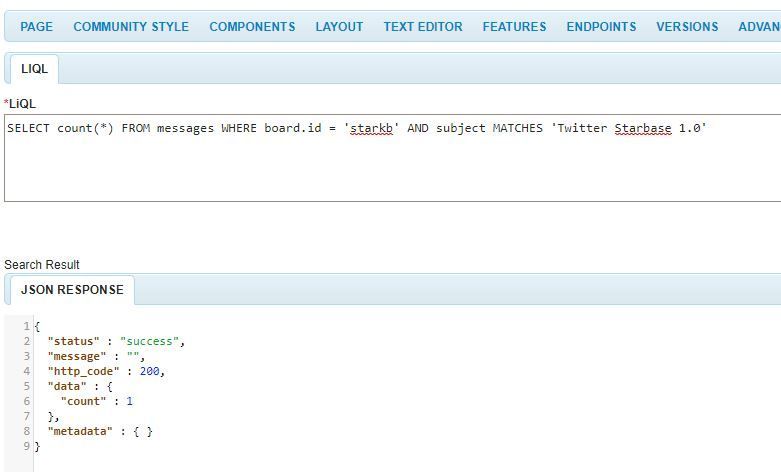Click the '*LiQL' field label
This screenshot has width=781, height=472.
tap(20, 104)
